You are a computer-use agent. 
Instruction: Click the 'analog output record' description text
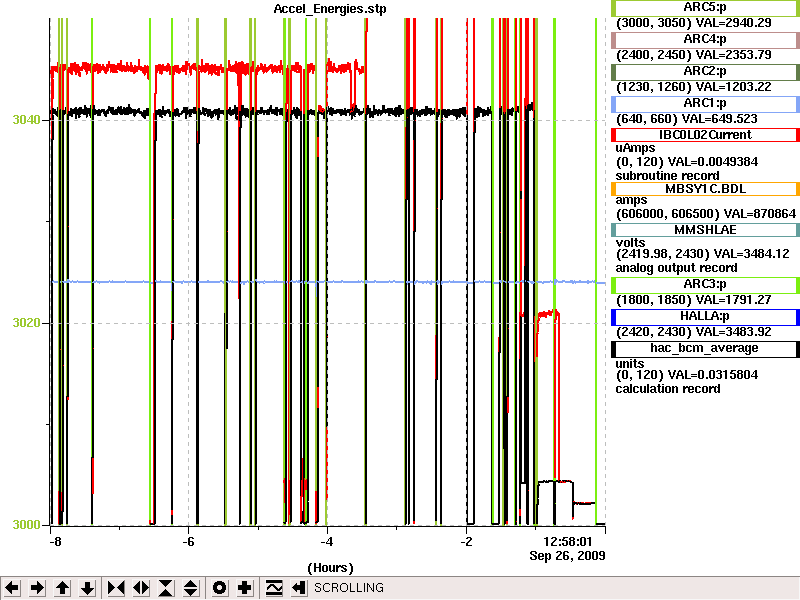[677, 268]
